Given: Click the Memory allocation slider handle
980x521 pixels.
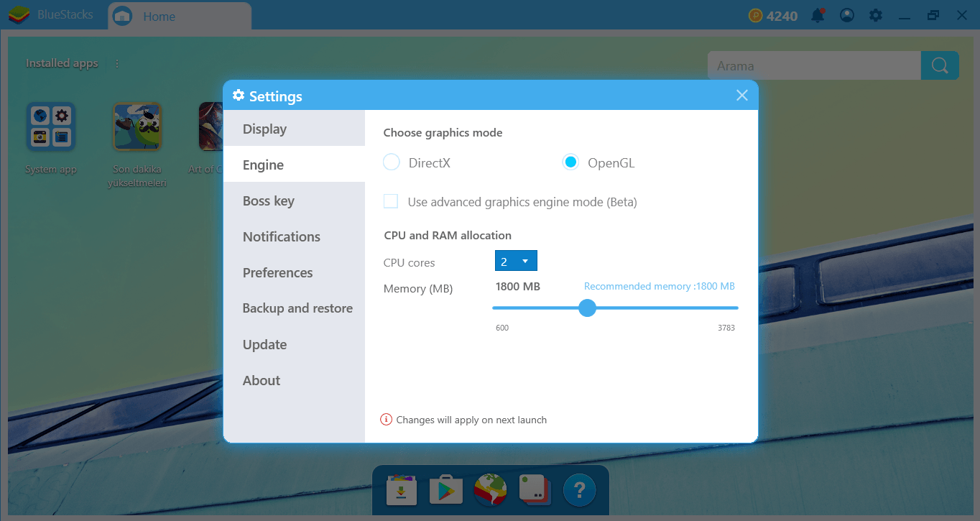Looking at the screenshot, I should 588,308.
